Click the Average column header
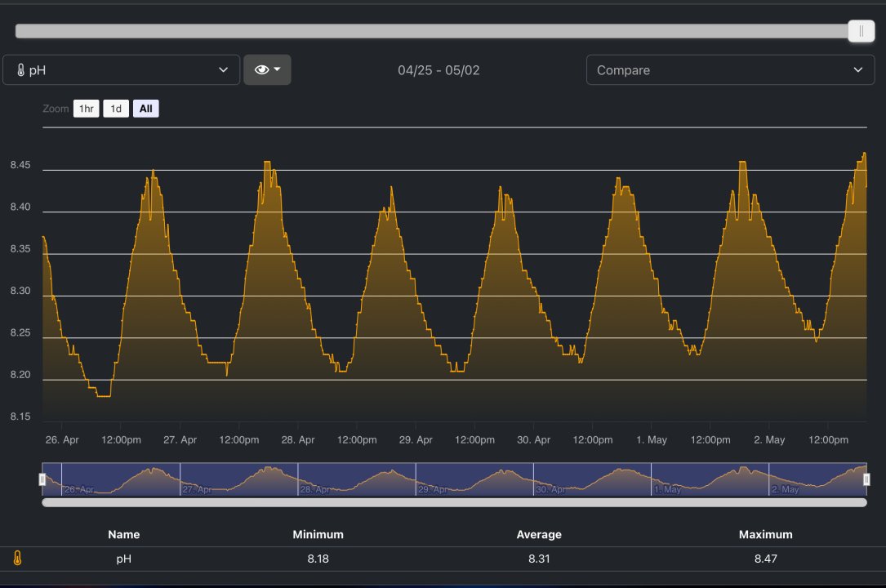This screenshot has width=886, height=588. pyautogui.click(x=539, y=534)
